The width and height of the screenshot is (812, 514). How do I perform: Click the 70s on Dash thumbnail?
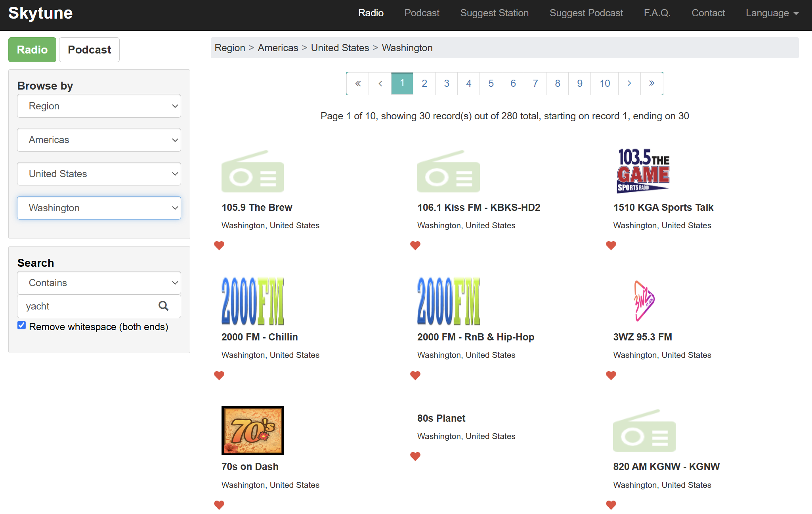(252, 430)
